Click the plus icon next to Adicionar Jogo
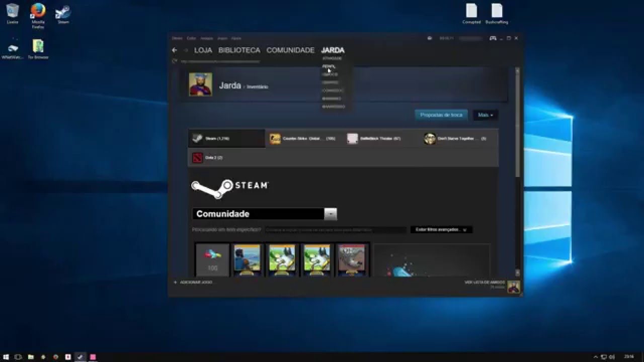Viewport: 644px width, 362px height. pos(175,283)
